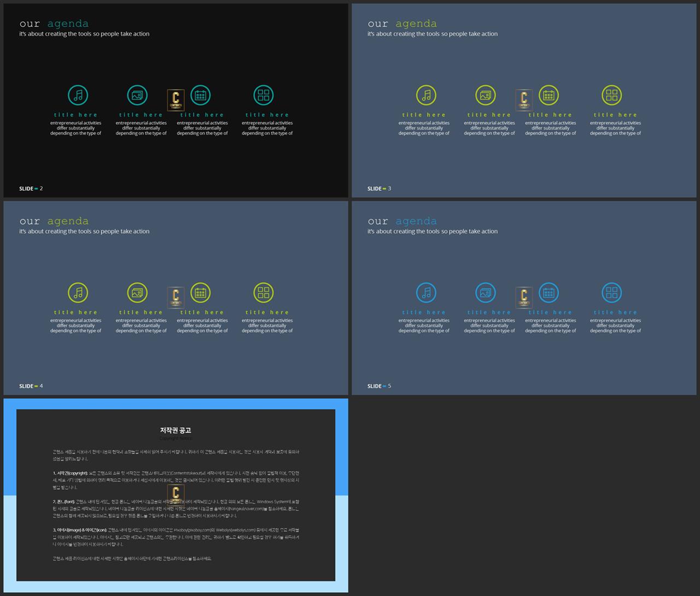Click the '3. 이미지(image) & 아이콘(icon)' paragraph
Viewport: 700px width, 596px height.
point(176,537)
